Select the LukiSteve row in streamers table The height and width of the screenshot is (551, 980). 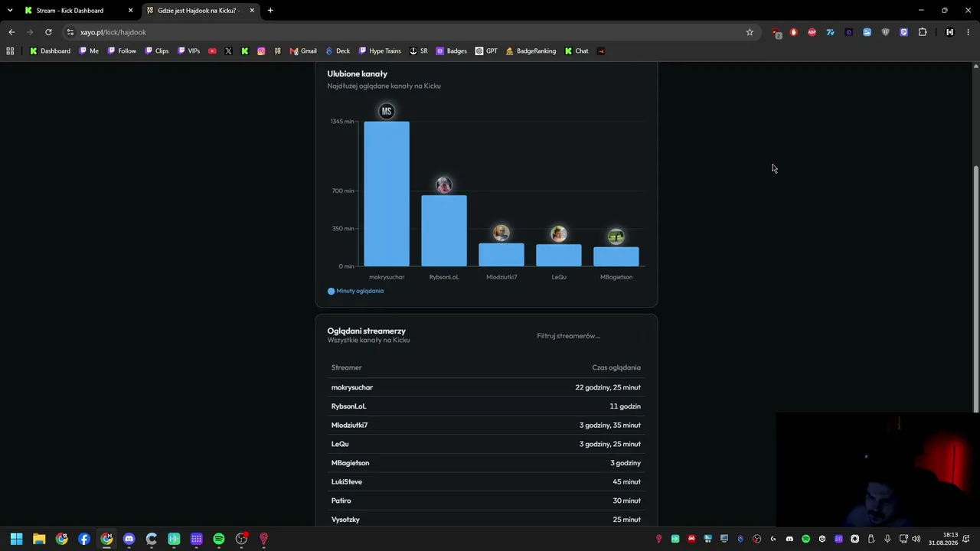tap(486, 481)
